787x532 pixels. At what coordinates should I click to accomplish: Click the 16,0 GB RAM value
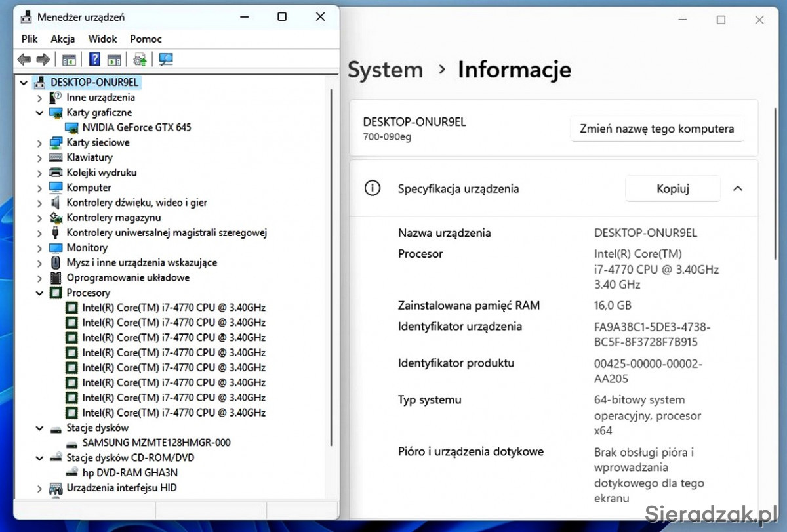tap(613, 306)
